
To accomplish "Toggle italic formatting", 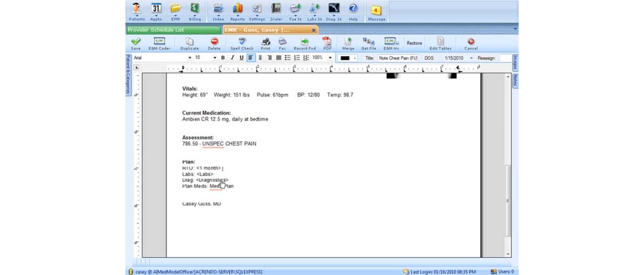I will click(x=232, y=58).
